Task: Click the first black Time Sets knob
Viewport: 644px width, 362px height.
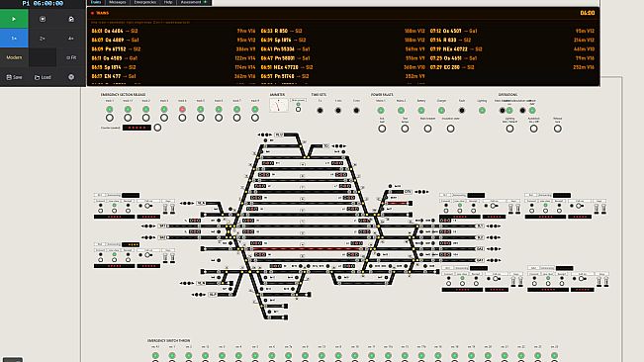Action: 320,111
